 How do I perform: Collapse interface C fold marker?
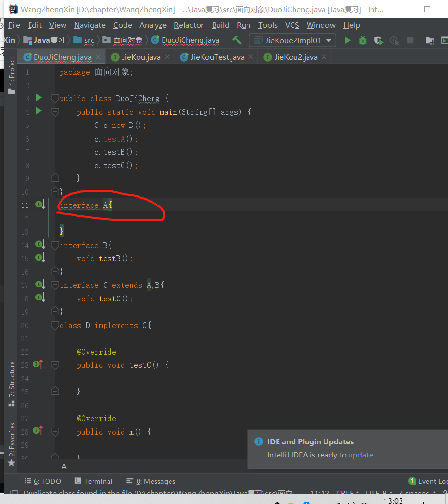pyautogui.click(x=55, y=285)
